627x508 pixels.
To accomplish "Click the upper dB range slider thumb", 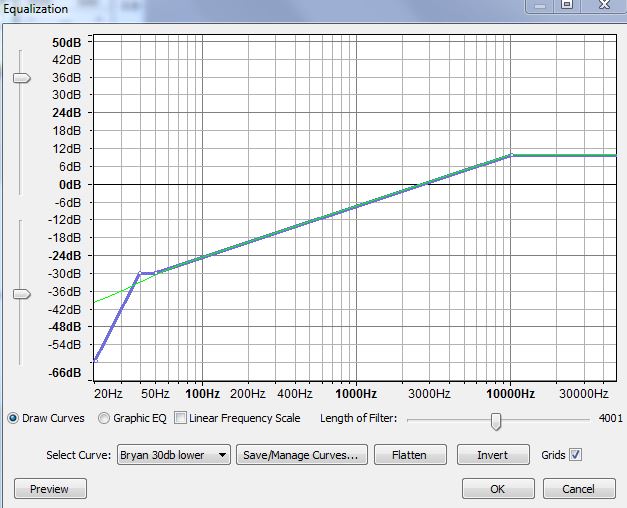I will click(x=22, y=78).
